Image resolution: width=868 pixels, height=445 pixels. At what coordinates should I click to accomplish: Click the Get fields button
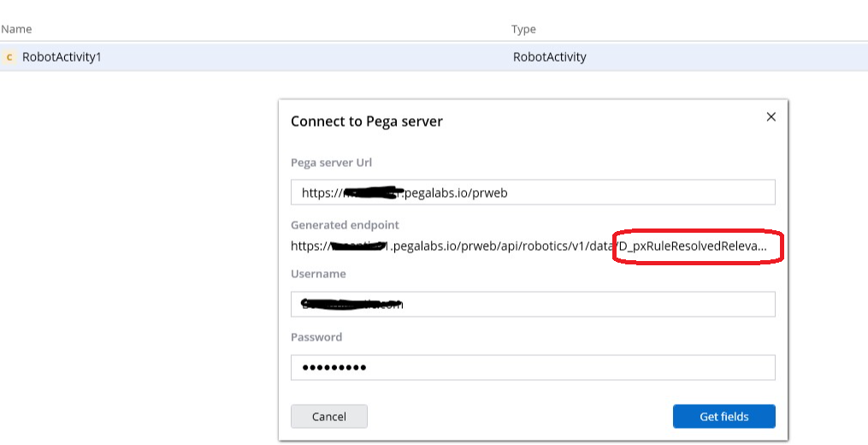coord(724,416)
